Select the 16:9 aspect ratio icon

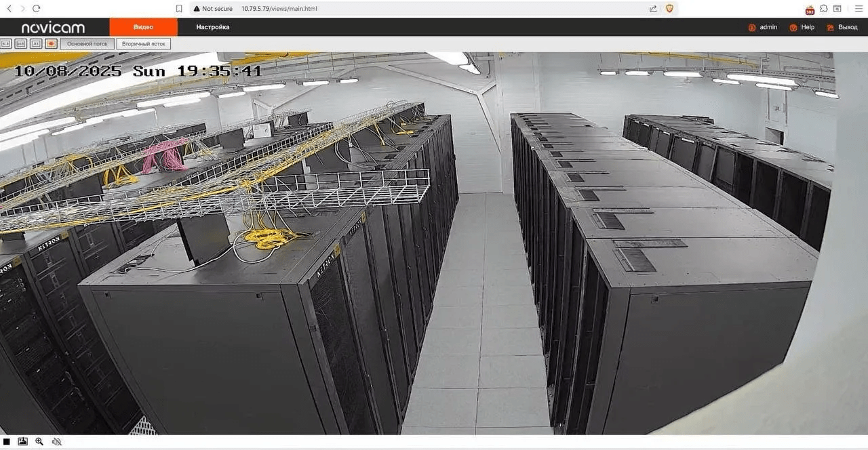[x=21, y=44]
